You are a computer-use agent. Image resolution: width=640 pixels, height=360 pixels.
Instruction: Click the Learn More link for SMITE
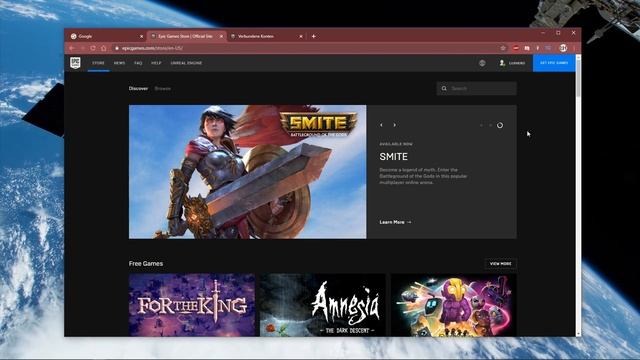tap(395, 222)
